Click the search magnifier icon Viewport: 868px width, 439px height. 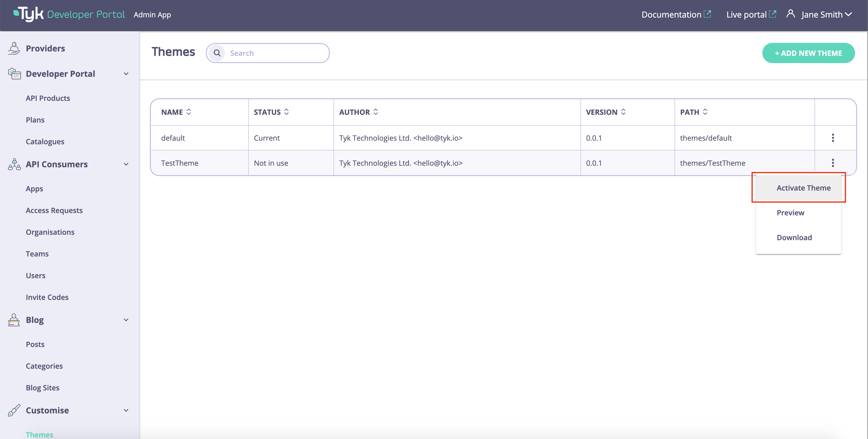[x=217, y=53]
